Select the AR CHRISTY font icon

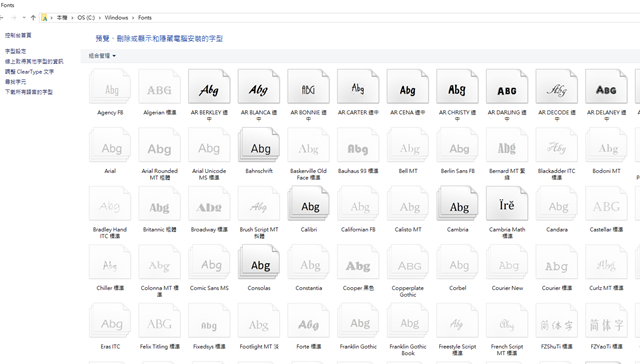click(x=458, y=87)
